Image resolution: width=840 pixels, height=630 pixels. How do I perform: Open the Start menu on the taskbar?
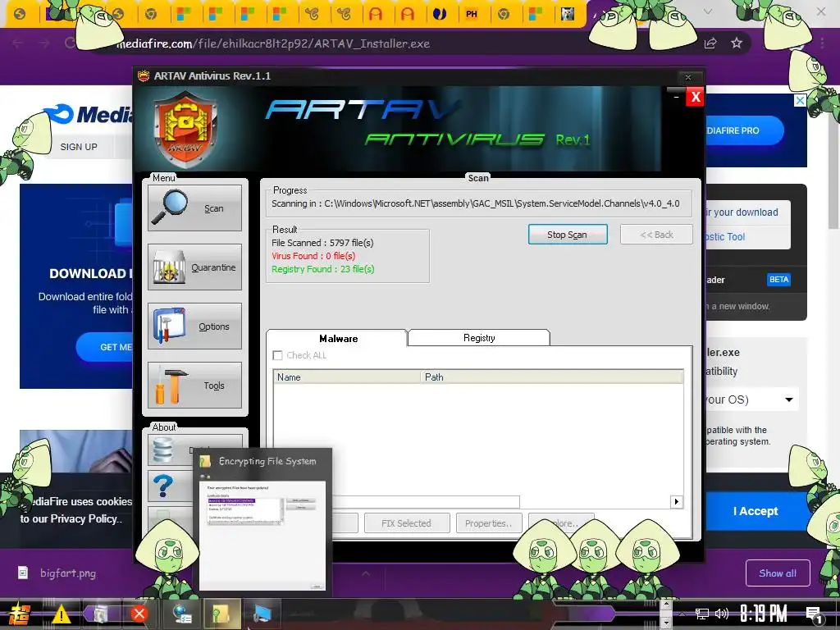click(19, 614)
